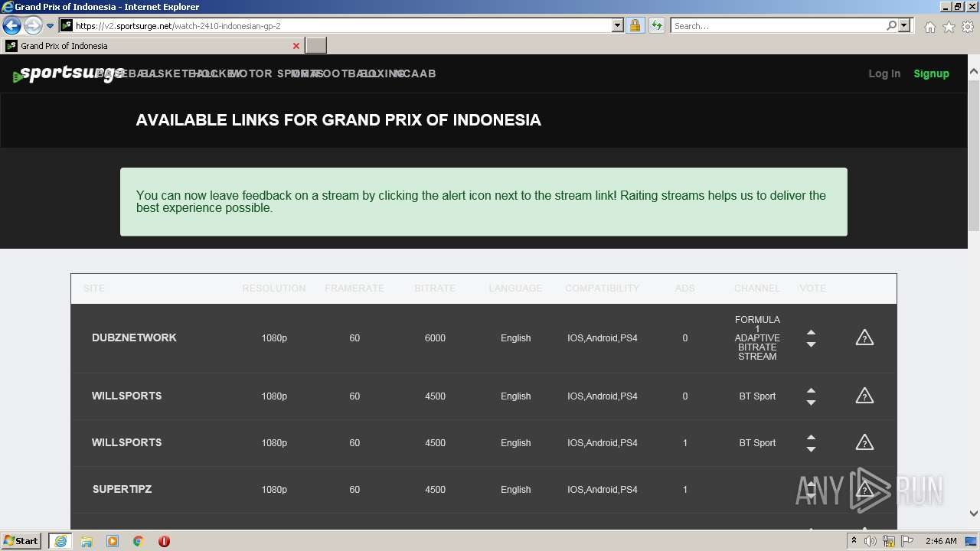Click the RESOLUTION column header

[x=273, y=289]
